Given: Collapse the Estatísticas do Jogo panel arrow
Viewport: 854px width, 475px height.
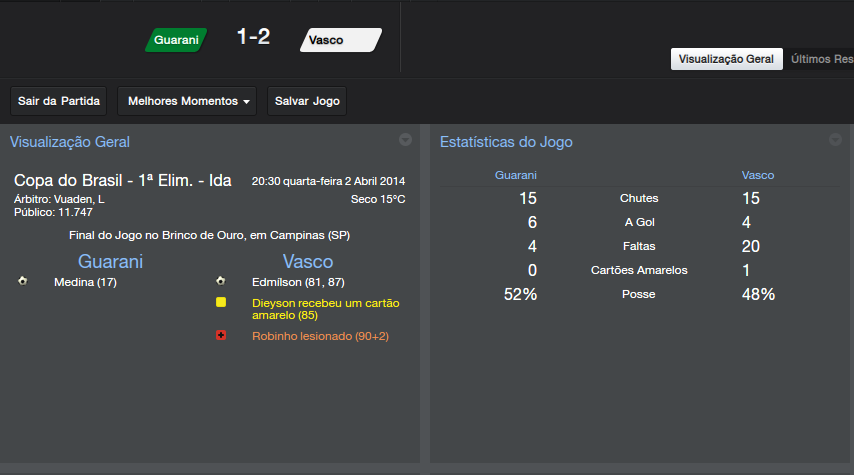Looking at the screenshot, I should pyautogui.click(x=836, y=140).
